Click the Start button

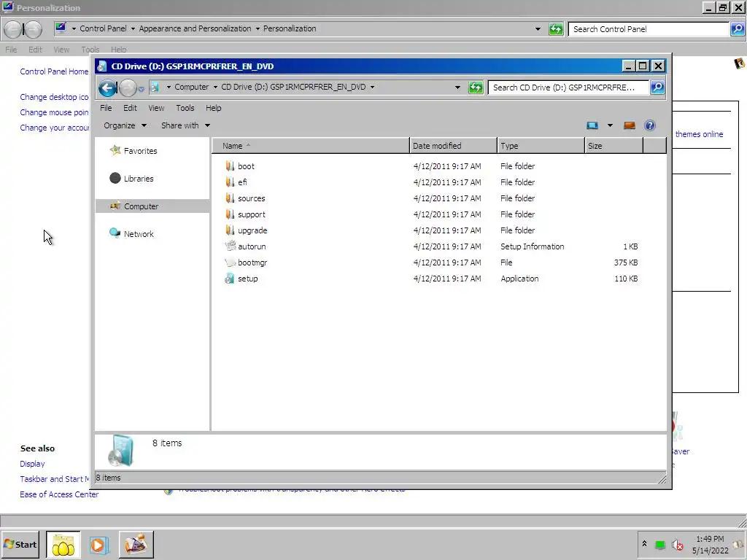click(20, 544)
